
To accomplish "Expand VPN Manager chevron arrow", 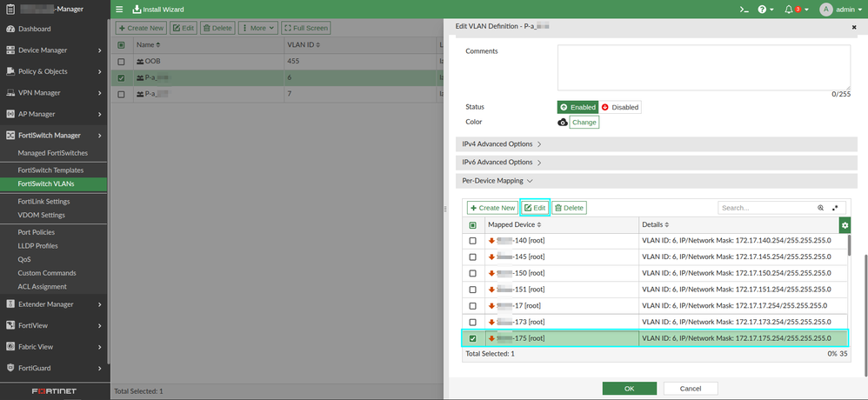I will 100,93.
